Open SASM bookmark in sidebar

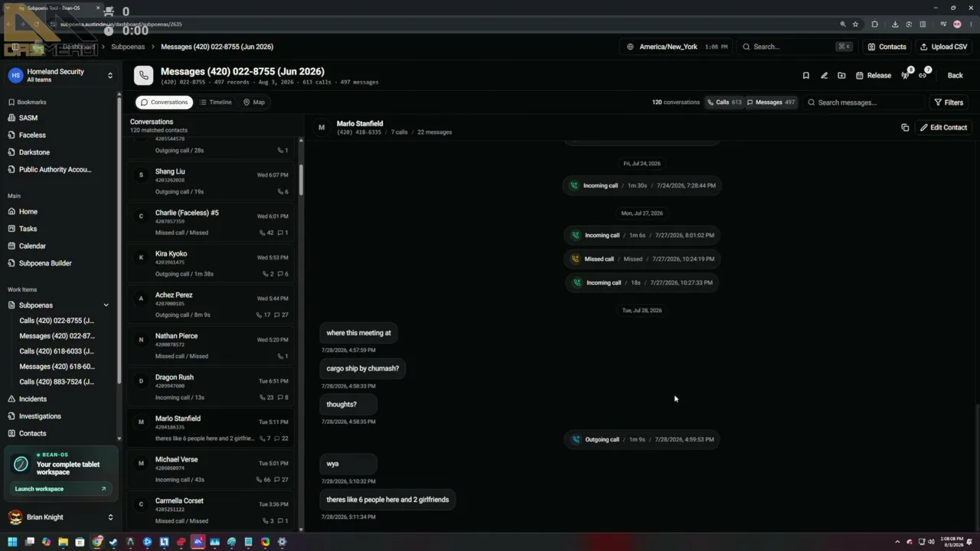pyautogui.click(x=28, y=118)
